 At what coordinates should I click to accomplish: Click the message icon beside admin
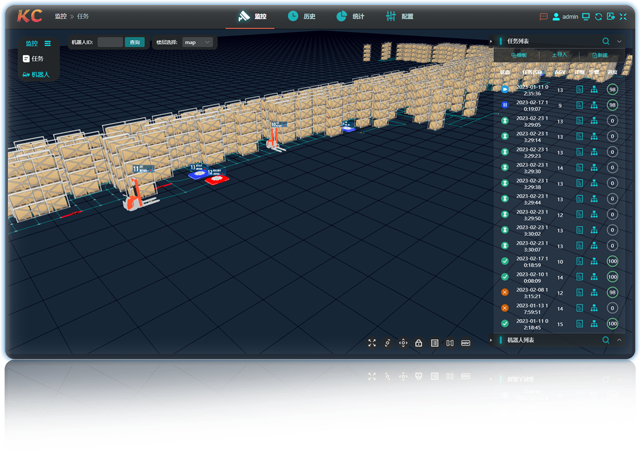(543, 17)
